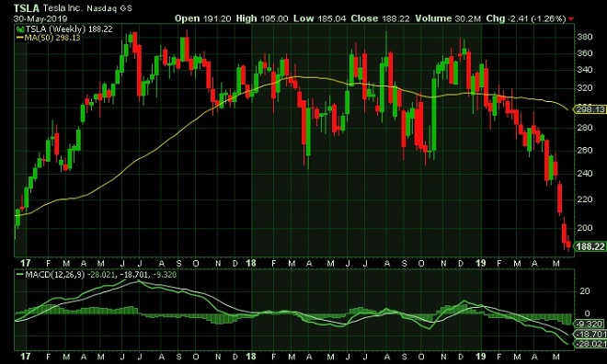
Task: Click the 260 price axis label
Action: [585, 150]
